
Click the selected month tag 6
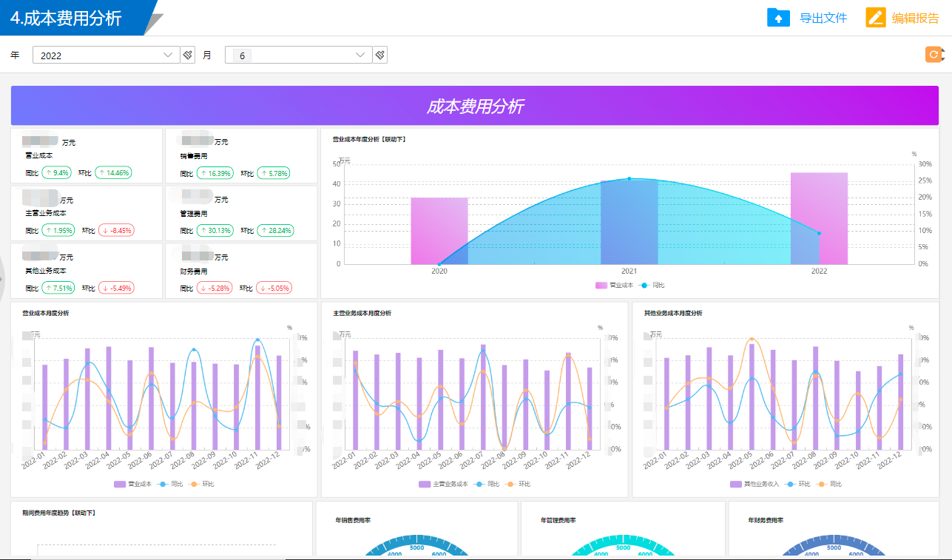click(x=242, y=55)
